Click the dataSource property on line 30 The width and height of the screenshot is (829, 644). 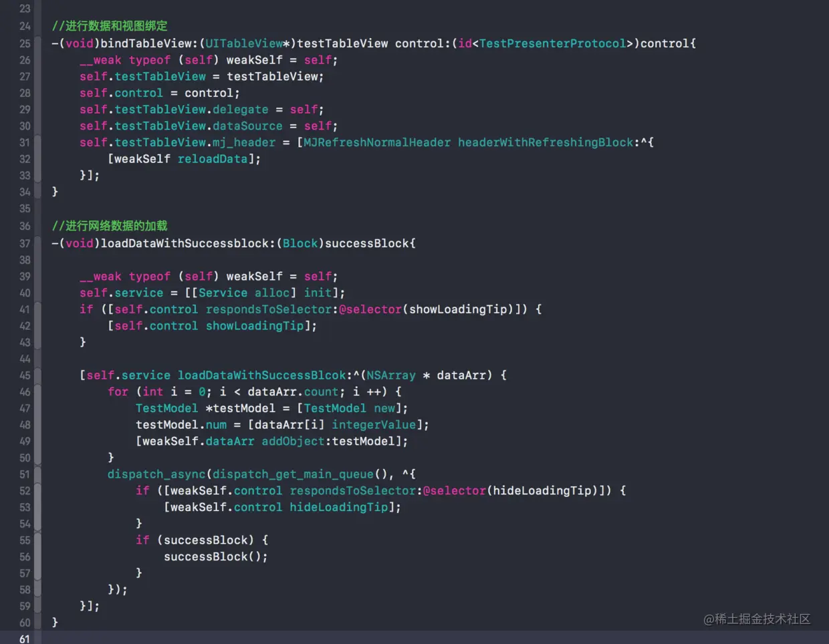coord(247,126)
